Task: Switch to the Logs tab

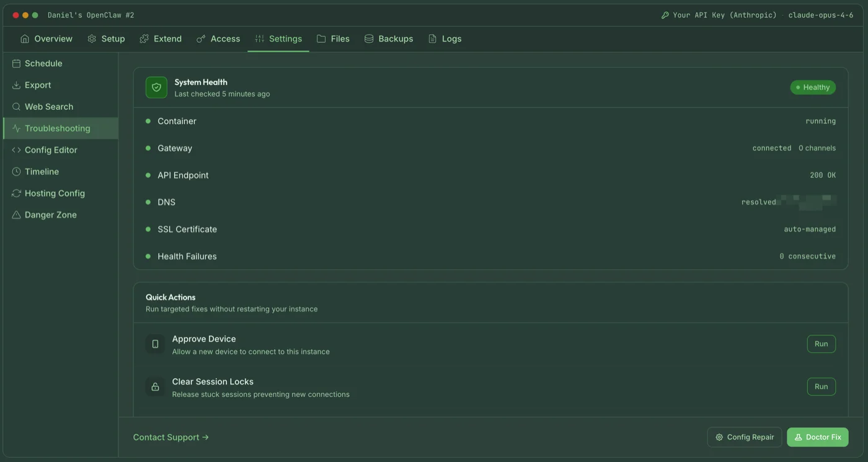Action: pyautogui.click(x=445, y=38)
